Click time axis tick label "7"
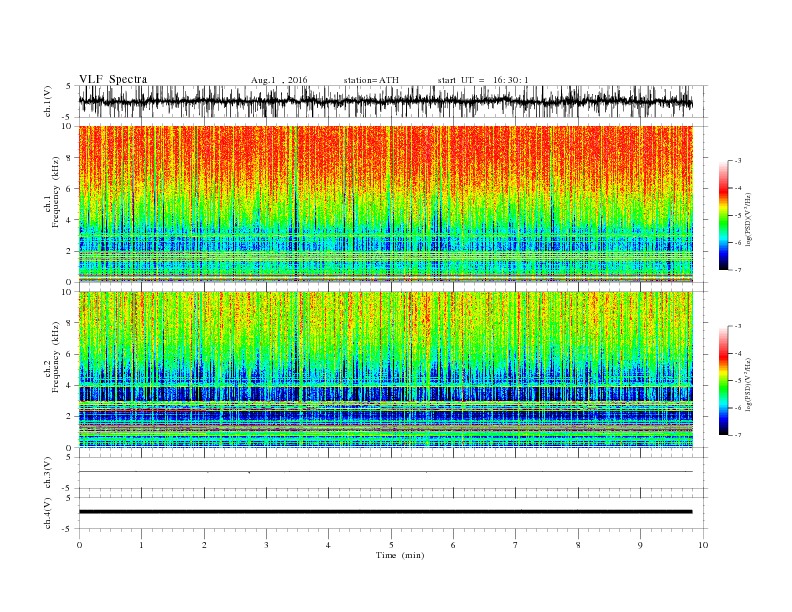The image size is (792, 612). (516, 545)
